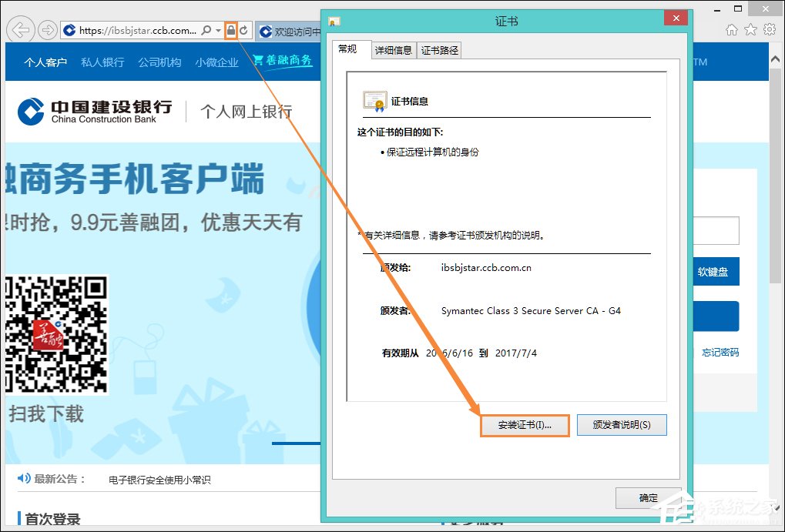Open the address bar autocomplete dropdown arrow
785x532 pixels.
(218, 30)
